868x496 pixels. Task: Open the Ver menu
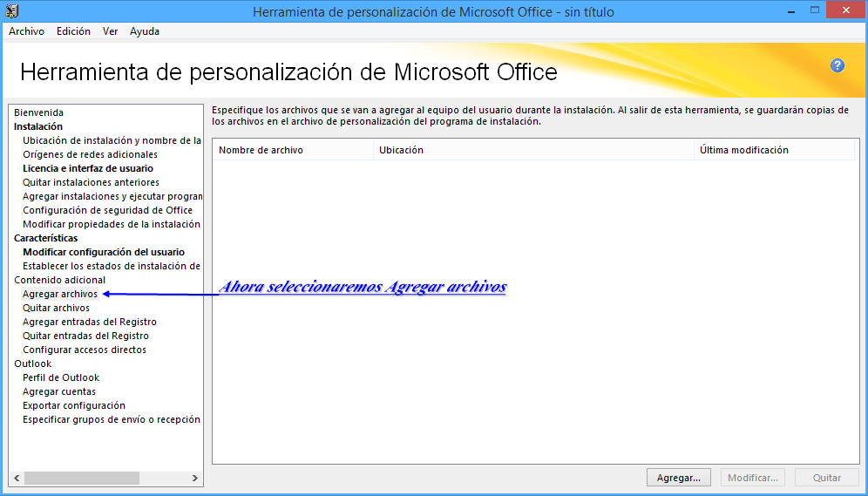tap(110, 31)
